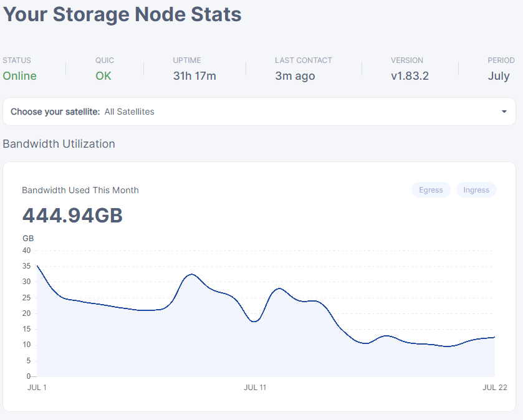
Task: Click the JUL 1 axis label
Action: click(x=37, y=388)
